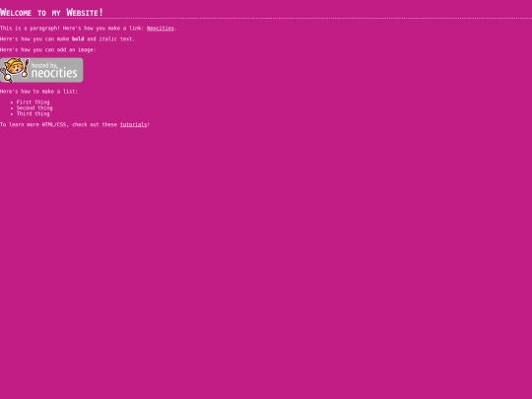
Task: Click the text 'Here's how to make a list:'
Action: pos(38,92)
